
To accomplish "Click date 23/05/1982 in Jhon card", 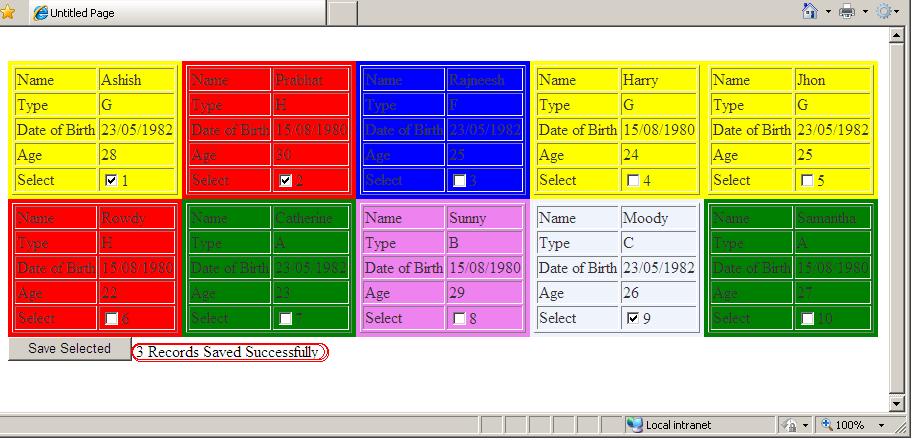I will coord(833,130).
